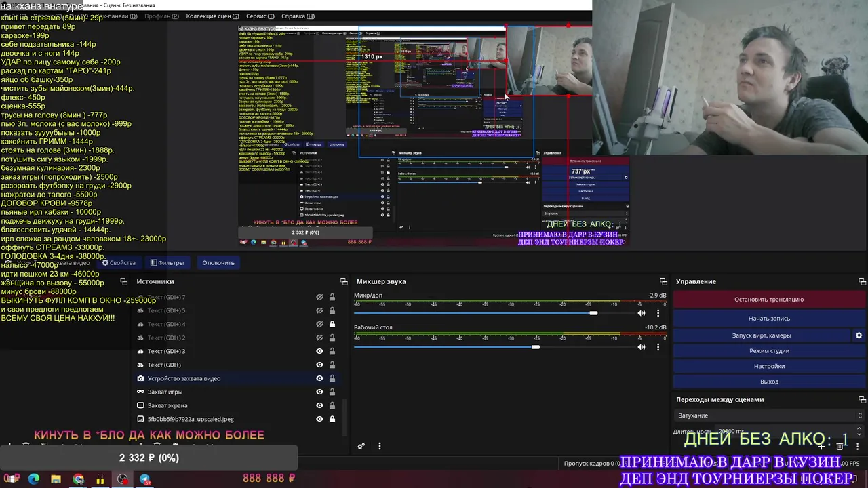
Task: Open Затухание transition dropdown
Action: (x=770, y=415)
